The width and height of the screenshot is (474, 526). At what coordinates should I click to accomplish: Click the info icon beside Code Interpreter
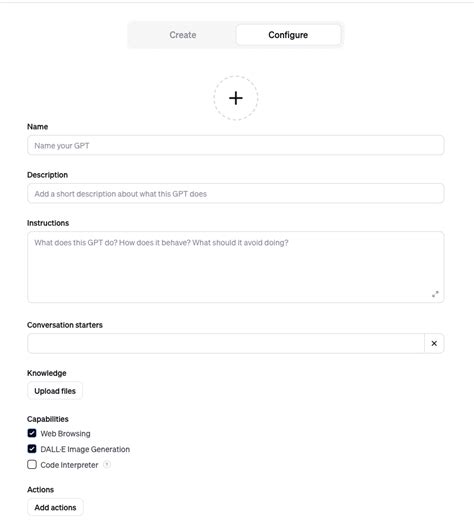click(x=107, y=465)
